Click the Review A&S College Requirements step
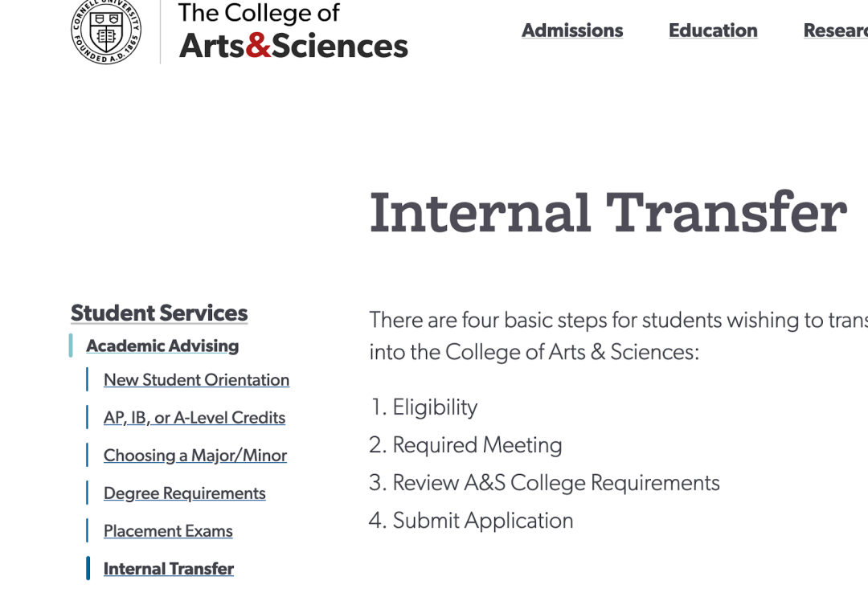The width and height of the screenshot is (868, 589). pyautogui.click(x=555, y=483)
